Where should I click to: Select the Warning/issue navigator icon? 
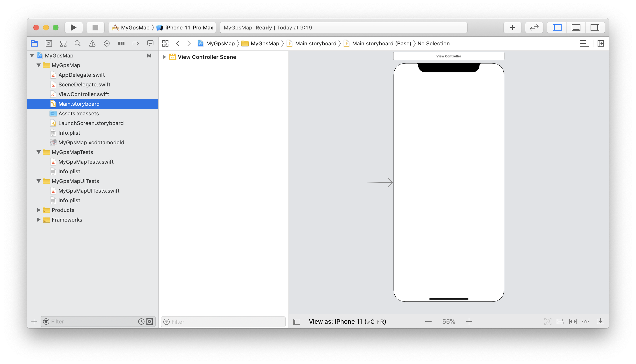[x=92, y=43]
